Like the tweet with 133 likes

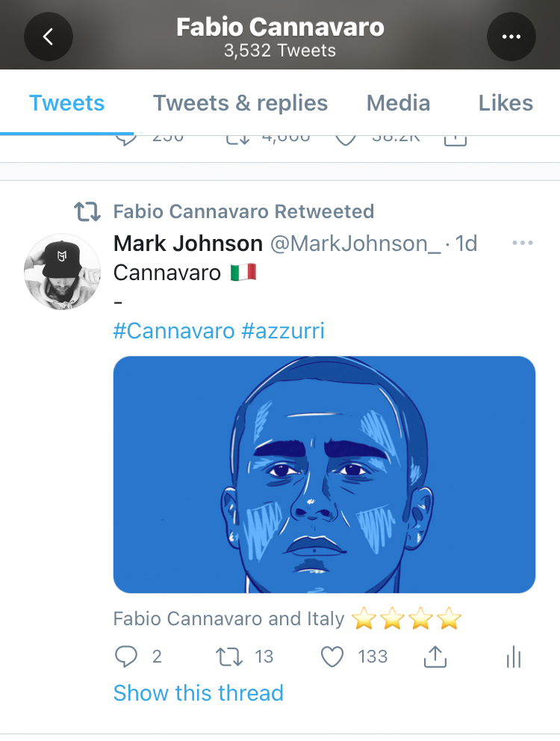click(x=332, y=657)
